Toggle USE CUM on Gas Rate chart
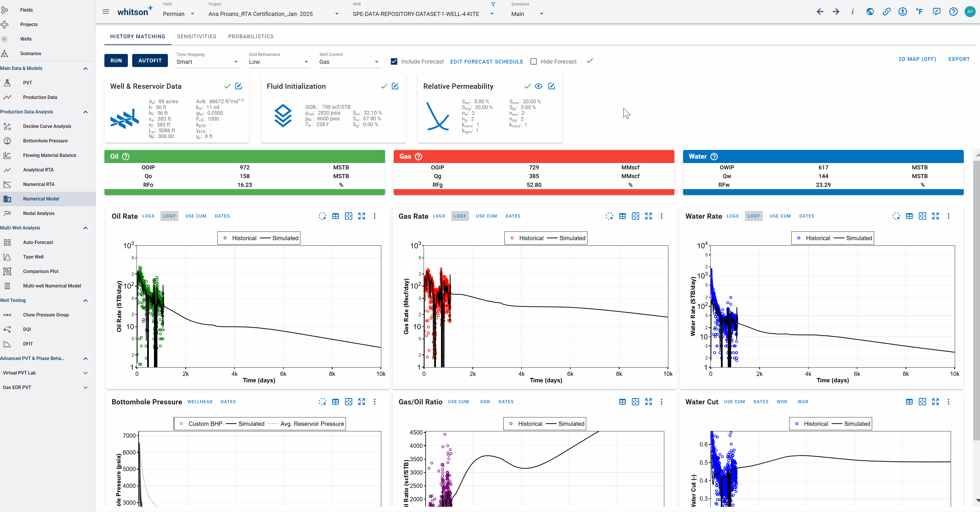The width and height of the screenshot is (980, 512). pos(487,216)
